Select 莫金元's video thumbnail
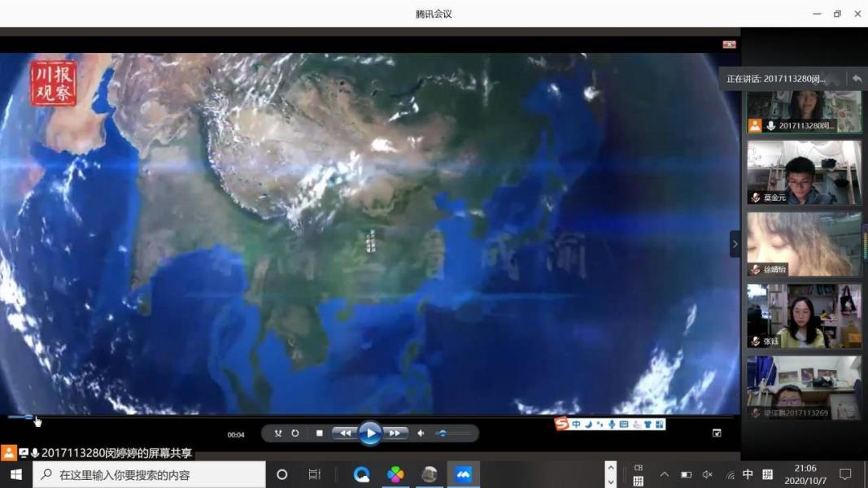This screenshot has height=488, width=868. tap(804, 172)
